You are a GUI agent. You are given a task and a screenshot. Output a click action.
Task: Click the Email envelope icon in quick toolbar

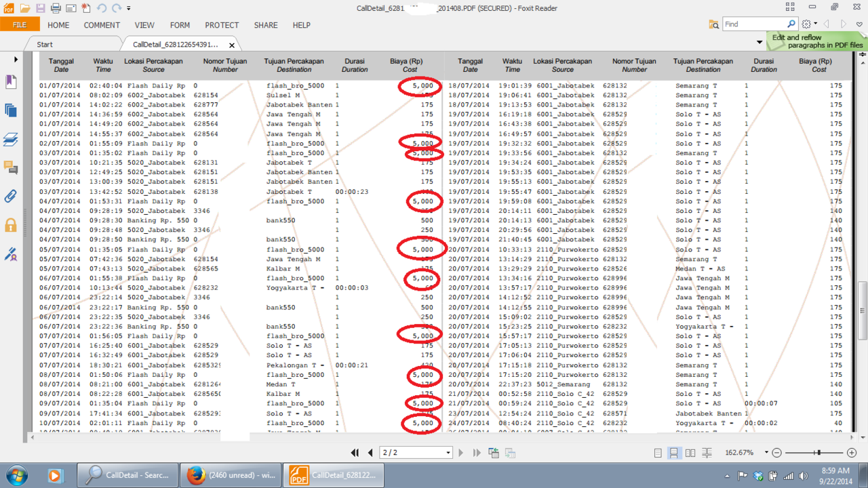click(71, 8)
